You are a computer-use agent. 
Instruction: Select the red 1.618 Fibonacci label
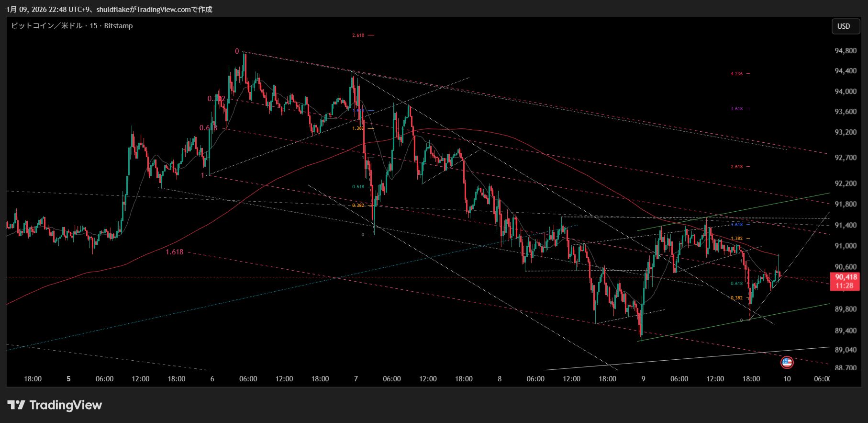point(174,252)
